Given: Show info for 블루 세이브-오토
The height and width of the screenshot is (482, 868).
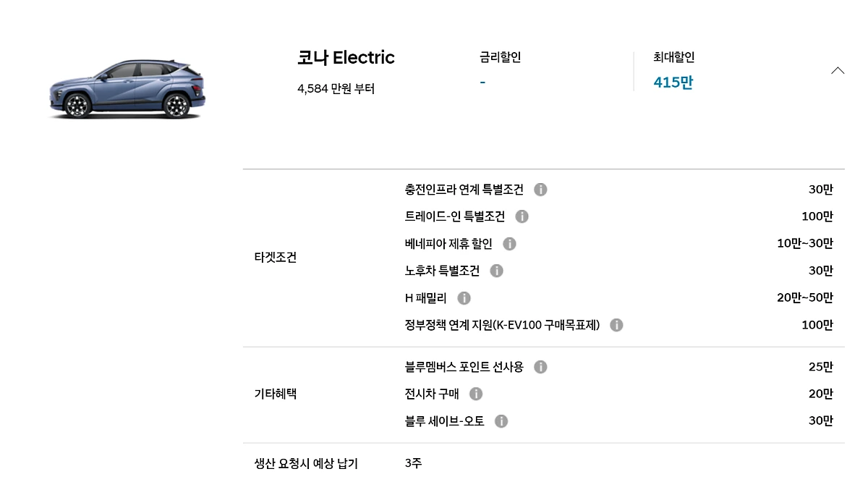Looking at the screenshot, I should click(501, 421).
